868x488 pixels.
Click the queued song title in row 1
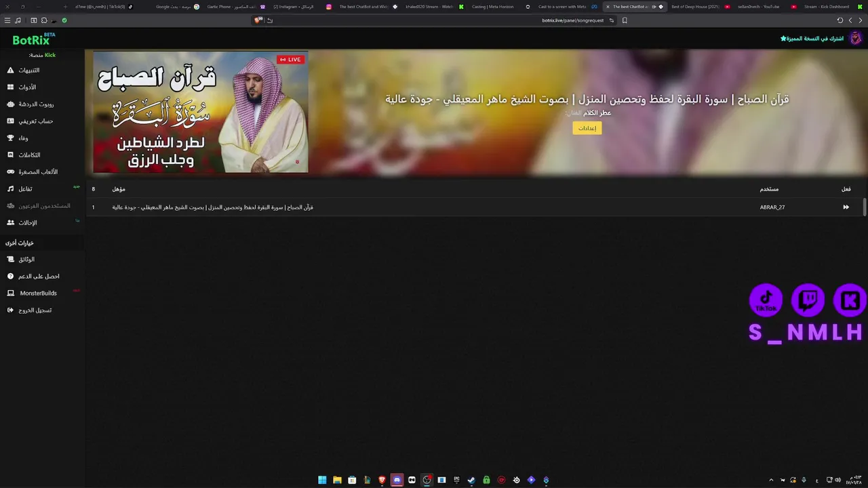(212, 207)
